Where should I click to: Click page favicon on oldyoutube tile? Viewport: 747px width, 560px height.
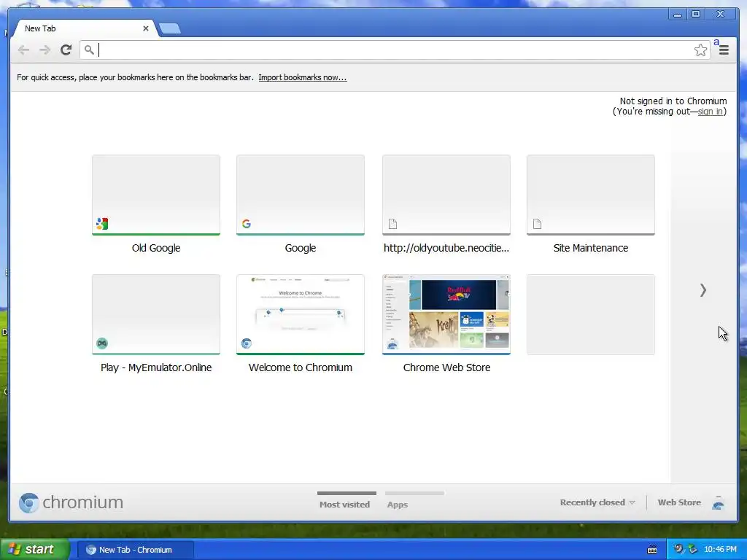coord(392,224)
